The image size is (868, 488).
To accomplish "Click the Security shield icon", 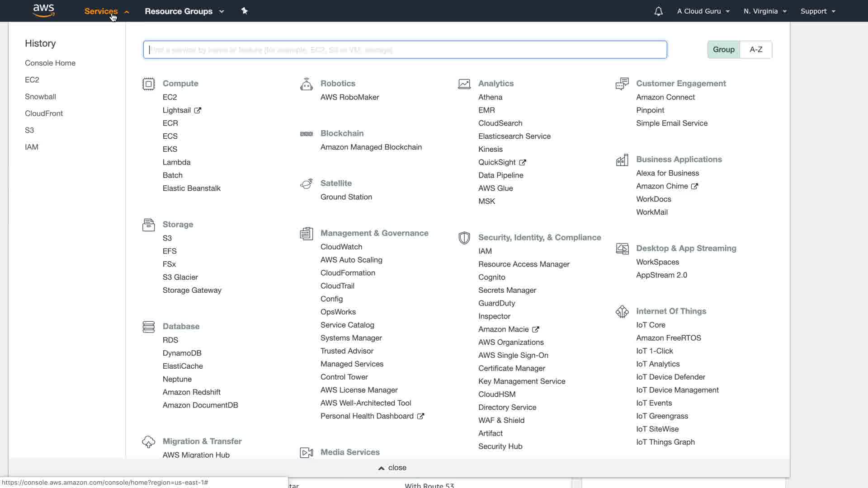I will coord(464,238).
